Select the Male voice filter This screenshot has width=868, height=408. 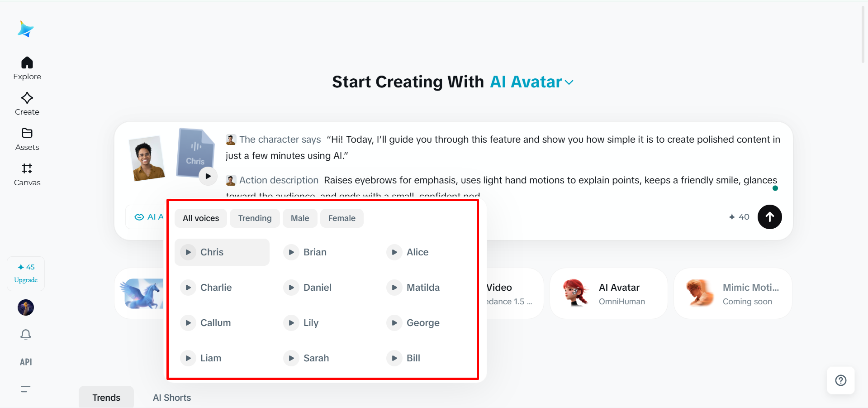(299, 218)
